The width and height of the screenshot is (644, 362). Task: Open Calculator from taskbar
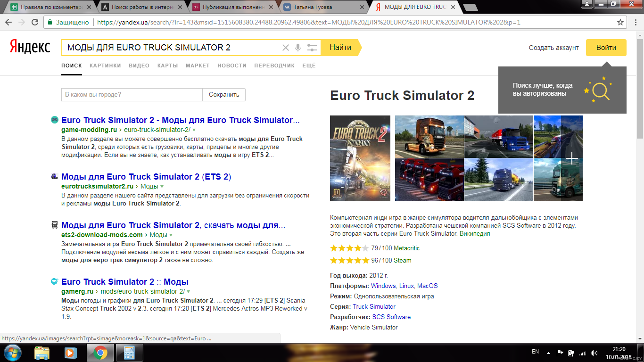[129, 353]
